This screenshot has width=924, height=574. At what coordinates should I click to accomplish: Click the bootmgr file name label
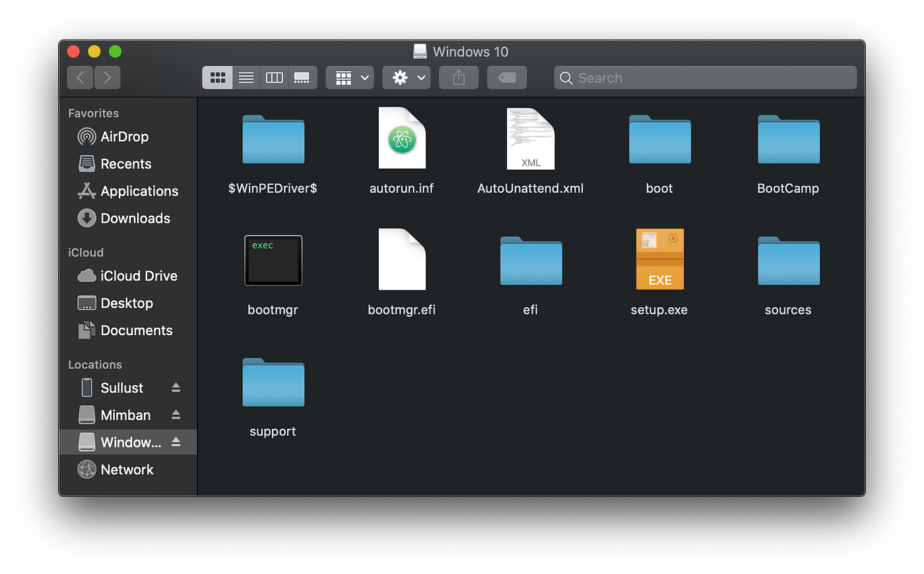pos(273,310)
